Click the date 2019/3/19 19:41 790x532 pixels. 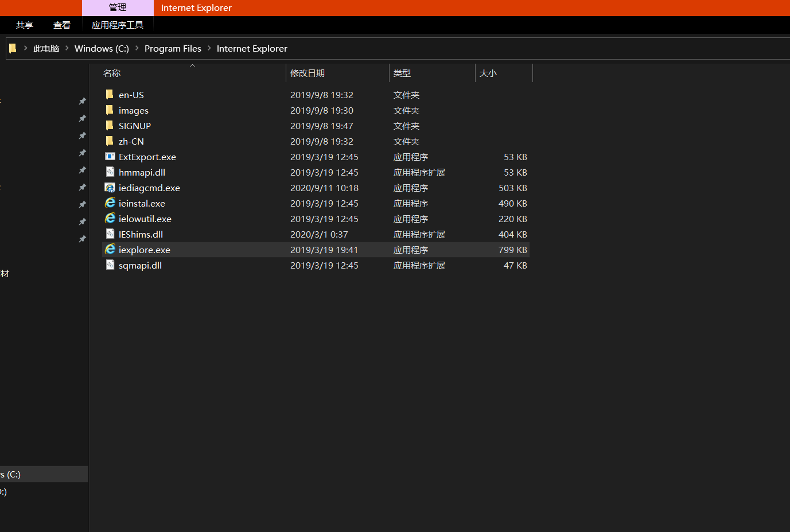click(x=324, y=250)
